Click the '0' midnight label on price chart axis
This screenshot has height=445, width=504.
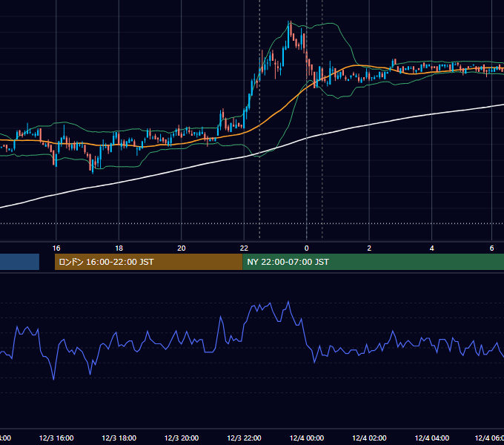pyautogui.click(x=306, y=248)
